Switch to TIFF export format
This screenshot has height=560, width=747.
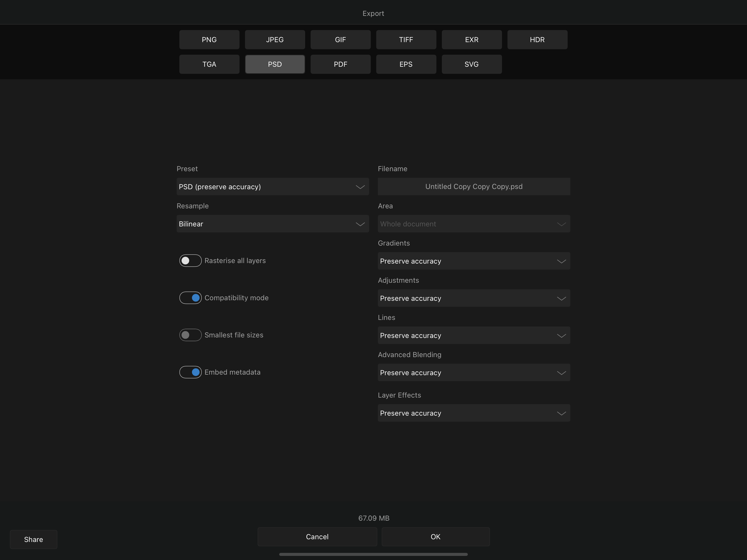pos(406,40)
